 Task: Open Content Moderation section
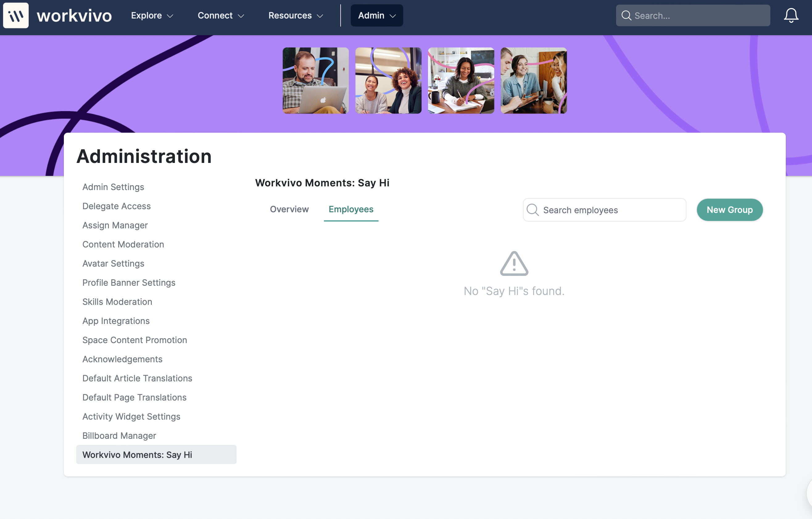tap(123, 244)
